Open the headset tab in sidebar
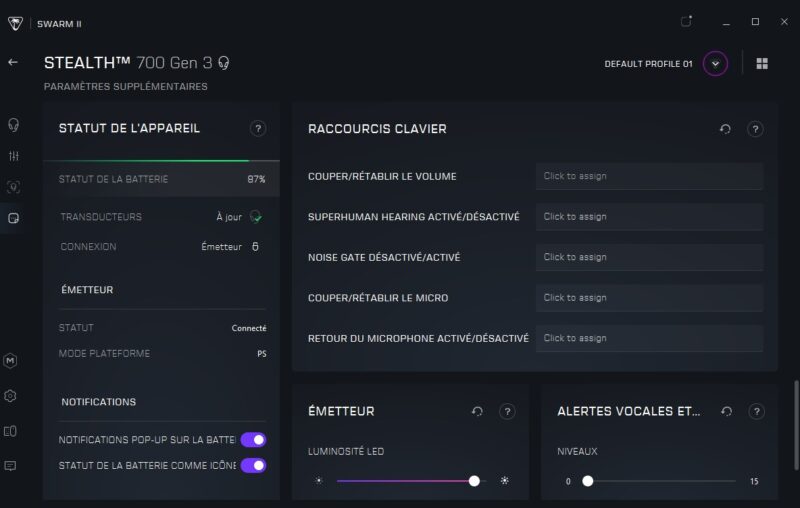 13,125
